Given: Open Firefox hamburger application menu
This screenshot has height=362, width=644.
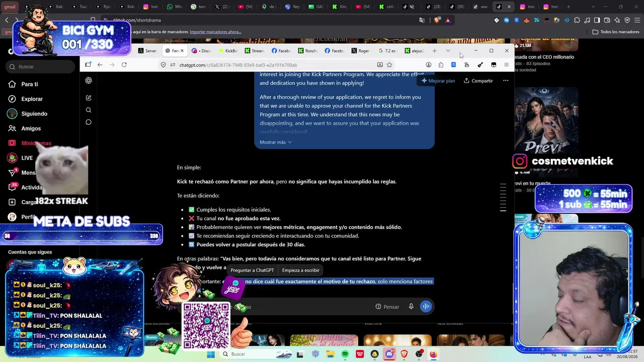Looking at the screenshot, I should tap(506, 64).
